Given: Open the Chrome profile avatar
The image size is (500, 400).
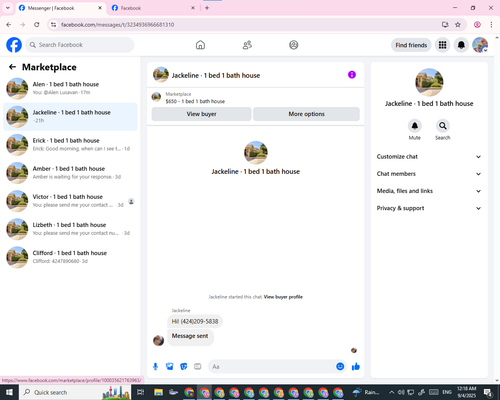Looking at the screenshot, I should 477,24.
